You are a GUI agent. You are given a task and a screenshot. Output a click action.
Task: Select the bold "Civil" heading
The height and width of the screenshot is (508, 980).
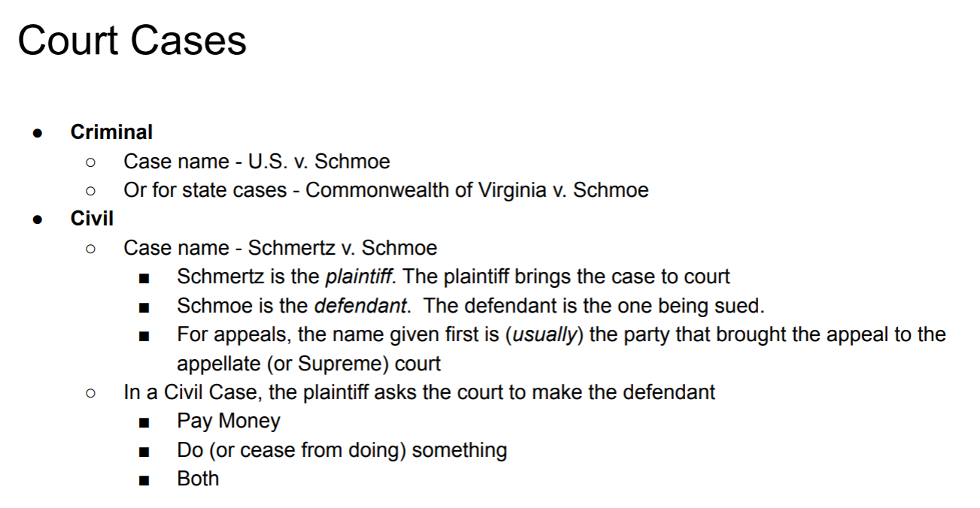pos(92,219)
